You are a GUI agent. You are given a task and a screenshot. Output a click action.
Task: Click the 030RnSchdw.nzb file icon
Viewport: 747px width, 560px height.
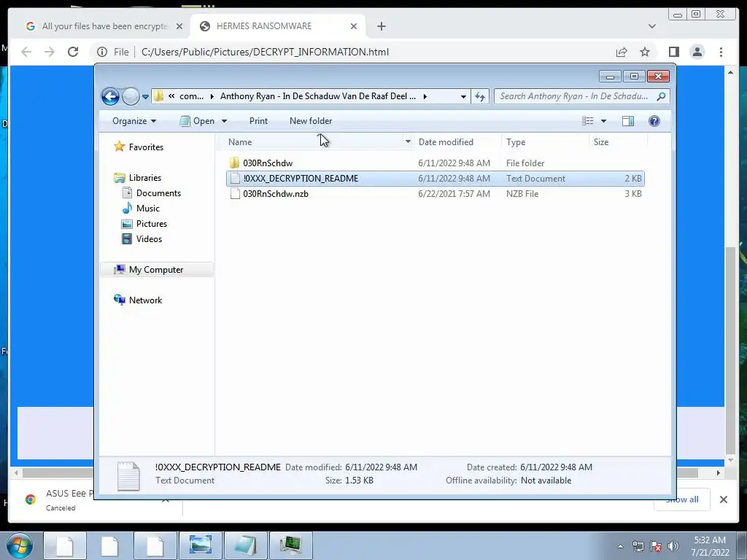coord(235,194)
